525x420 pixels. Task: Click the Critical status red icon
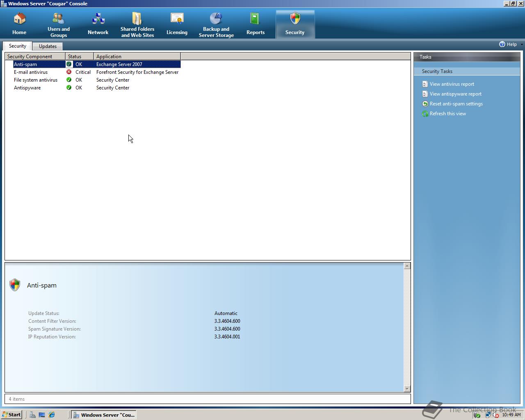tap(69, 72)
